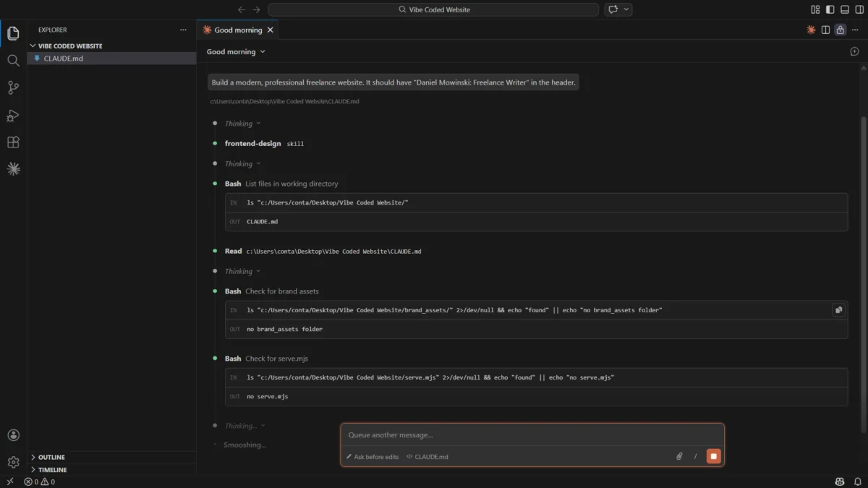The width and height of the screenshot is (868, 488).
Task: Switch to the Good morning tab
Action: coord(238,30)
